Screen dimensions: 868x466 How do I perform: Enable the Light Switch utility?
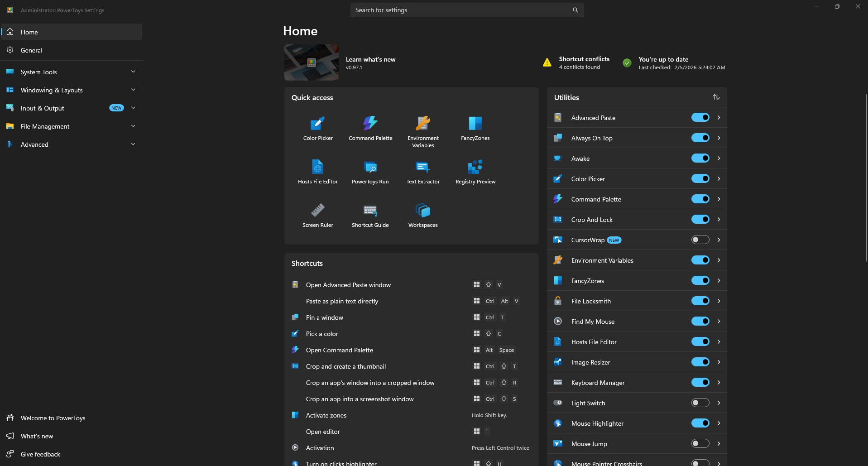pyautogui.click(x=700, y=403)
